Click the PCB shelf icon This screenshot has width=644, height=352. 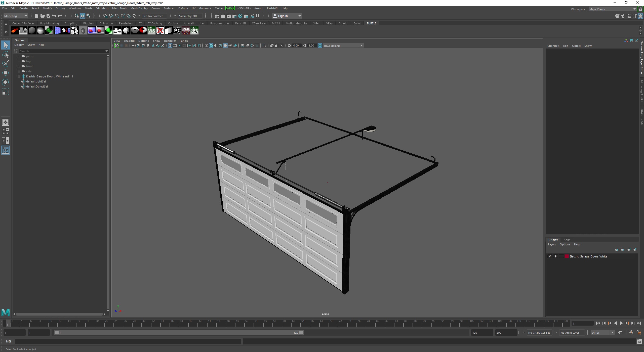coord(186,31)
